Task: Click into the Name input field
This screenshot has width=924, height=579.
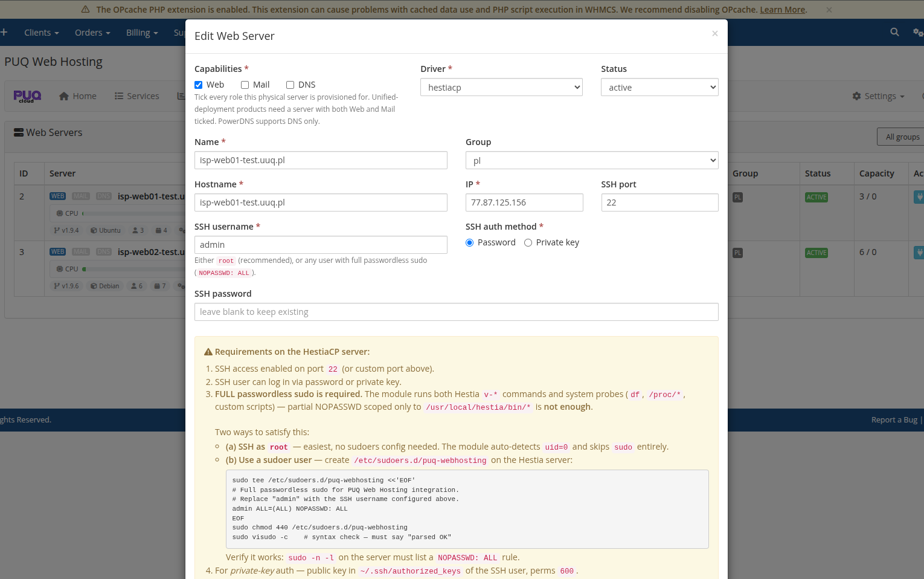Action: (321, 160)
